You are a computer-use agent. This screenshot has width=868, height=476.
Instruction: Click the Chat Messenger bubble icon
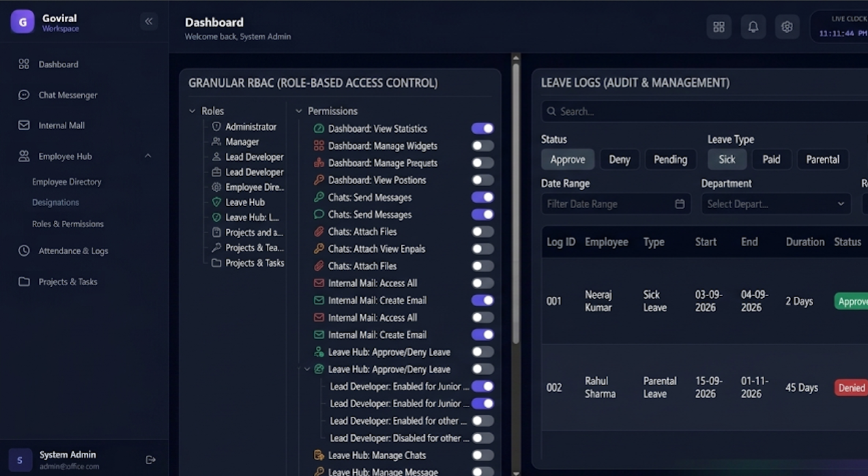(24, 95)
